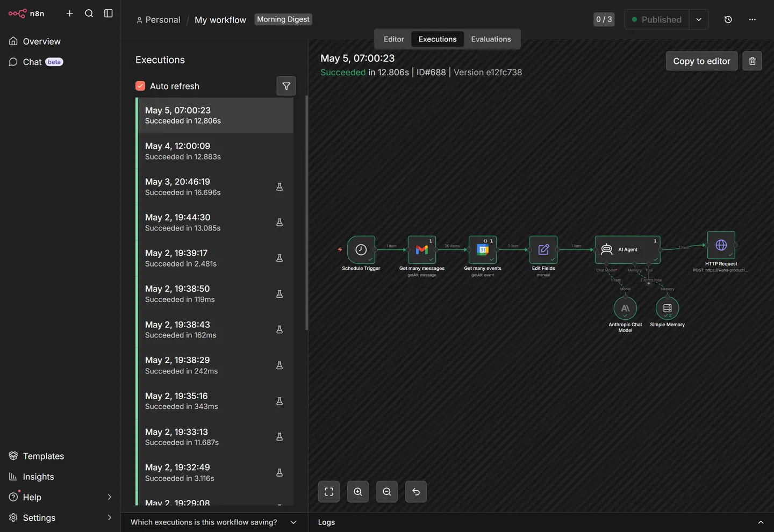This screenshot has width=774, height=532.
Task: Switch to the Editor tab
Action: (393, 39)
